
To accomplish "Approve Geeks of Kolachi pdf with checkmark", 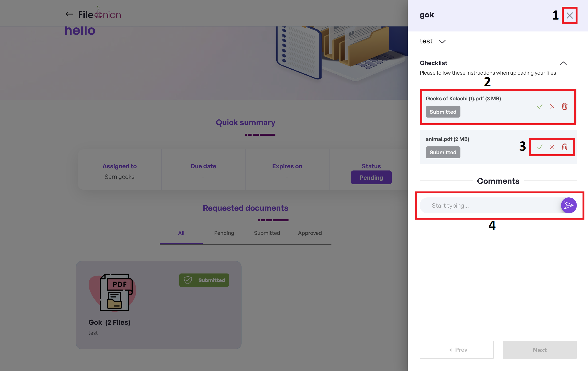I will 540,107.
